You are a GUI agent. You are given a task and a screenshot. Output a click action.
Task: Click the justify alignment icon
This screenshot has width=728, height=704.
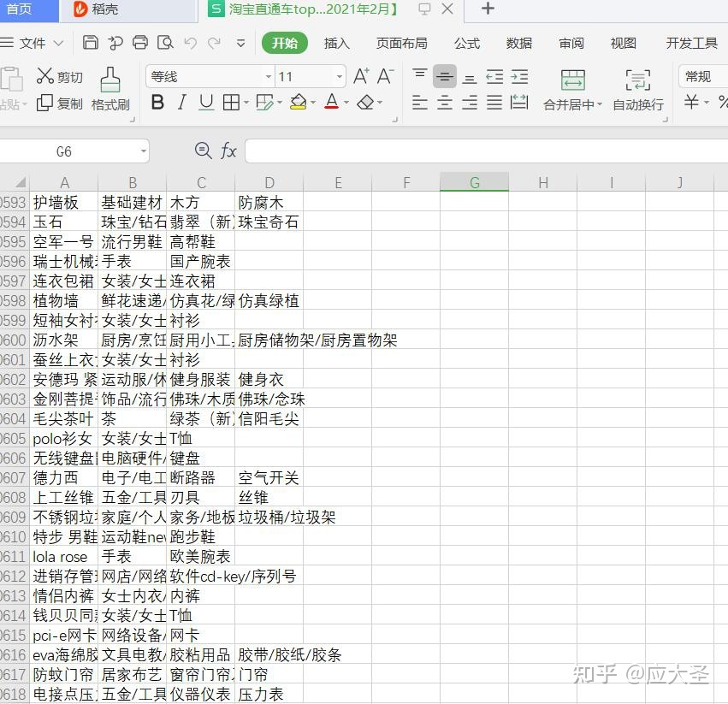pos(494,102)
